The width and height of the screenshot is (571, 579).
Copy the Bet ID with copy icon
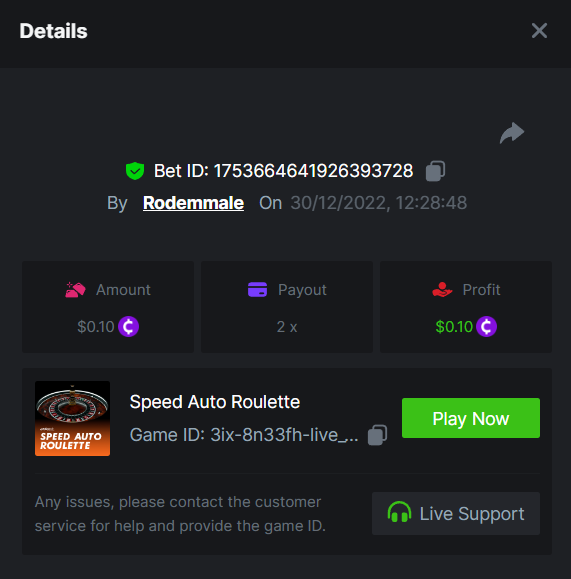(435, 171)
